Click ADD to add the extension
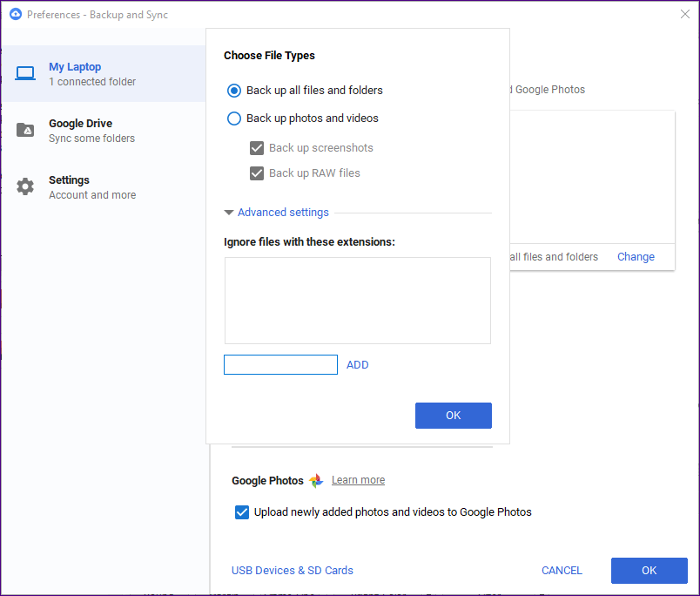The width and height of the screenshot is (700, 596). coord(358,364)
